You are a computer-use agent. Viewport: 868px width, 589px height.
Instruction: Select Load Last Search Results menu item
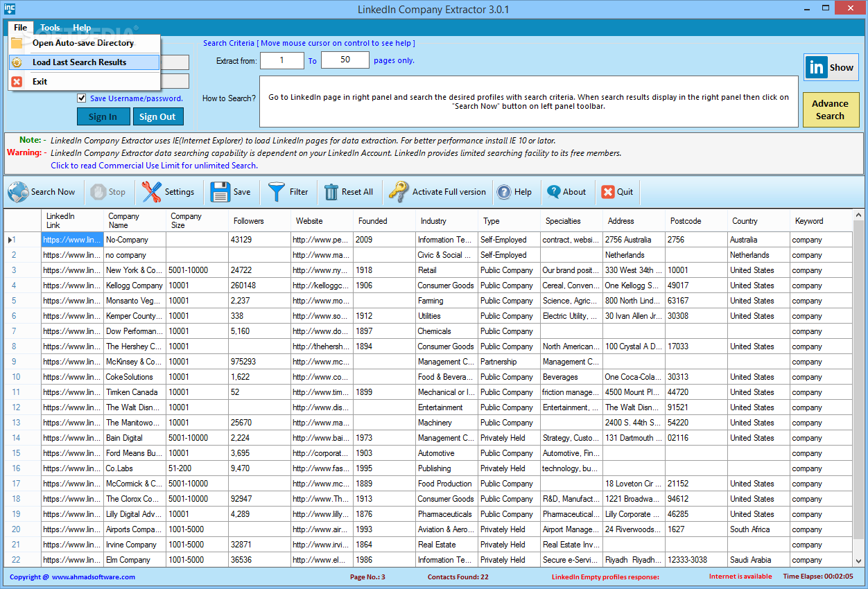[84, 62]
